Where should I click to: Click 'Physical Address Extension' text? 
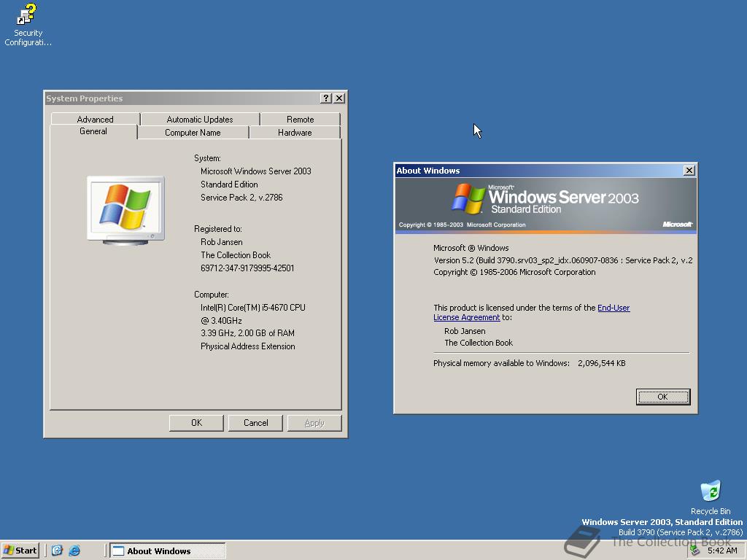pyautogui.click(x=248, y=346)
